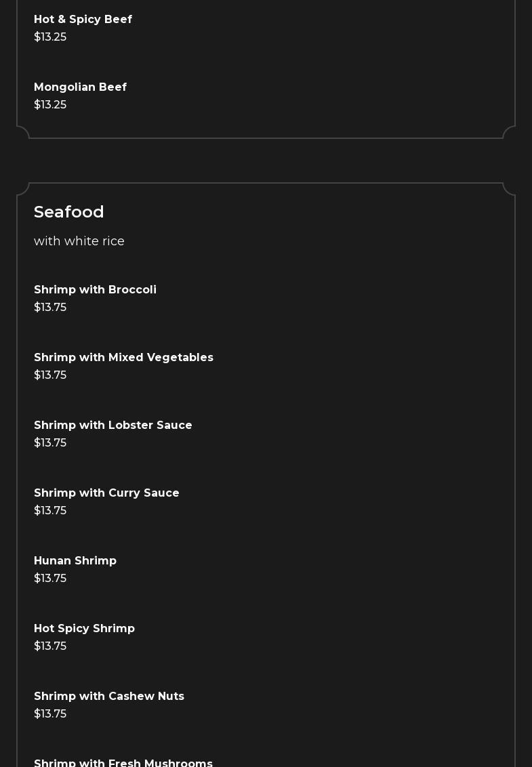This screenshot has height=767, width=532.
Task: Click the price under Shrimp with Cashew Nuts
Action: click(x=50, y=714)
